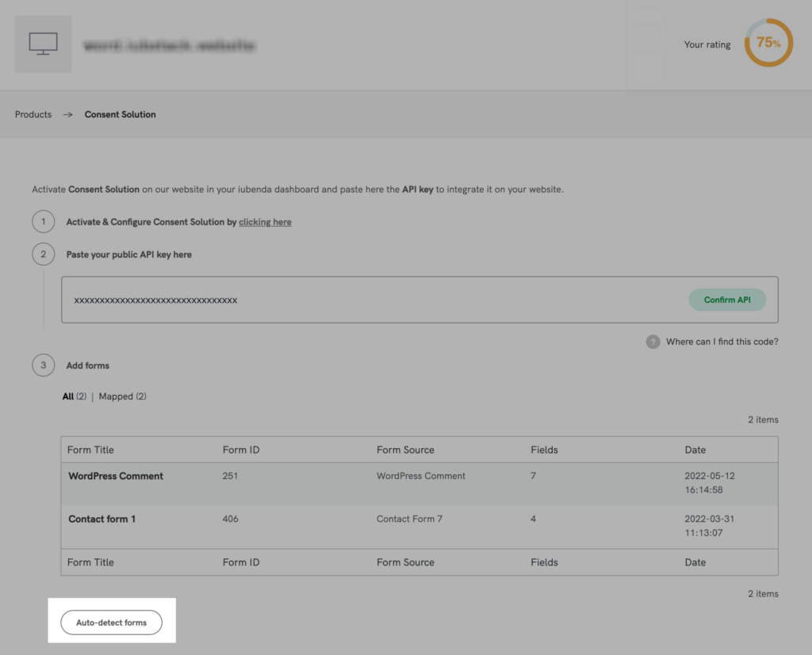Click the step 3 circle number
812x655 pixels.
click(44, 366)
